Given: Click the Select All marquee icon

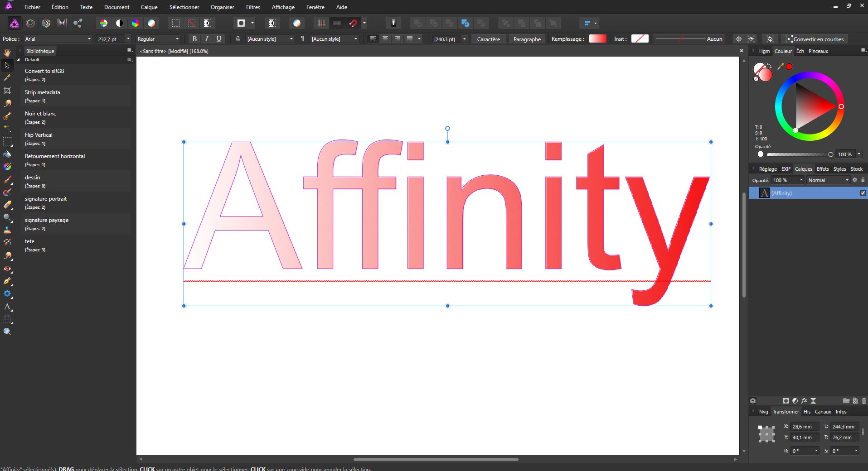Looking at the screenshot, I should pyautogui.click(x=176, y=23).
